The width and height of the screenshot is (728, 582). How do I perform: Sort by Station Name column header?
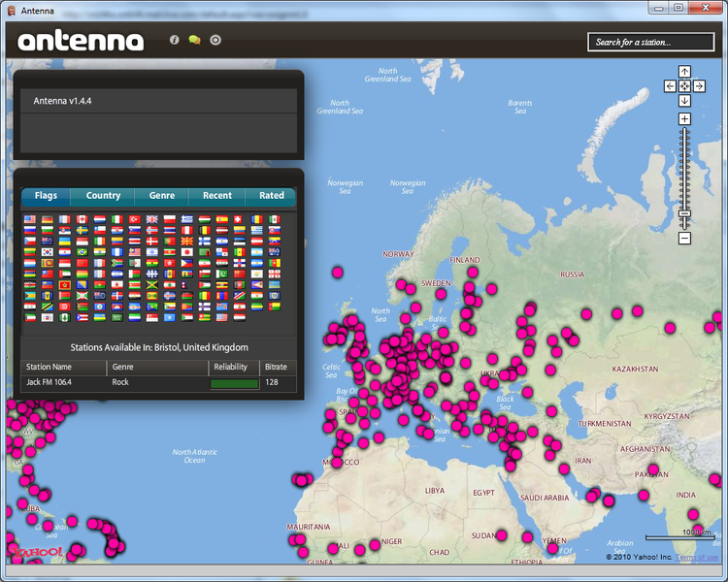[x=64, y=367]
